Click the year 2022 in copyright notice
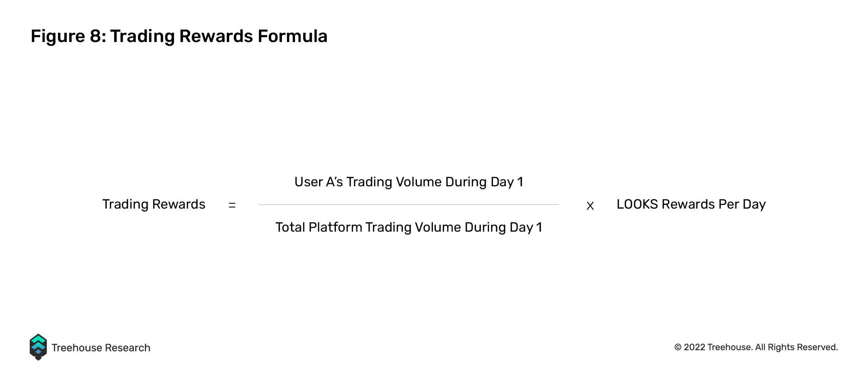 click(694, 347)
